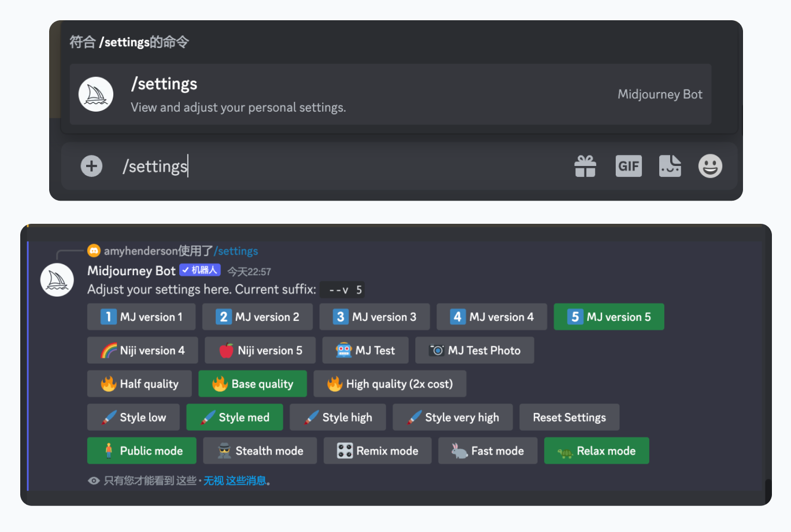Open the GIF picker
The height and width of the screenshot is (532, 791).
pos(629,166)
